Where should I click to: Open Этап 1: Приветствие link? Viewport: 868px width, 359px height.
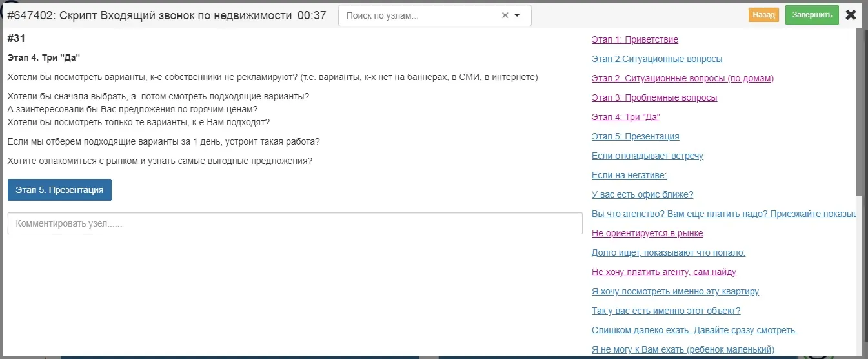click(x=634, y=39)
